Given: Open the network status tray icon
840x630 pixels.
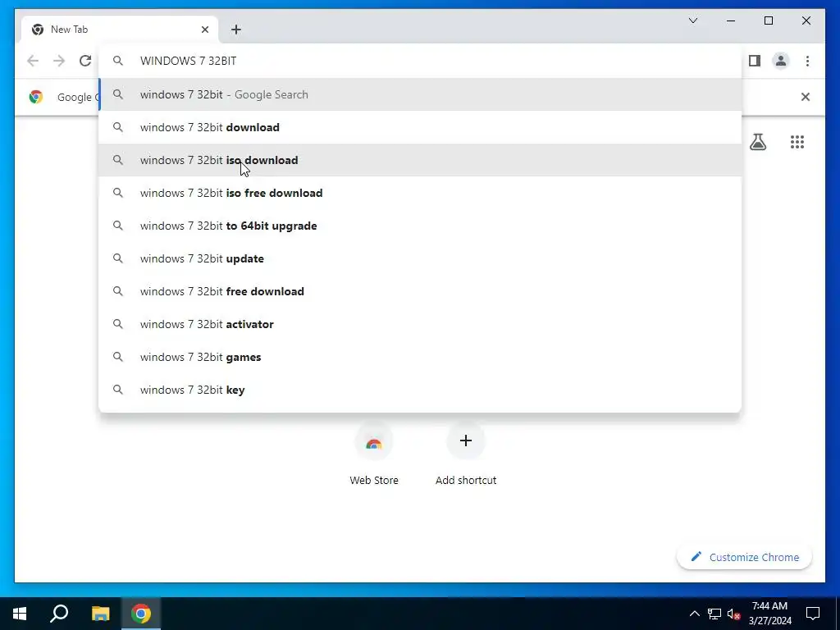Looking at the screenshot, I should [x=714, y=614].
